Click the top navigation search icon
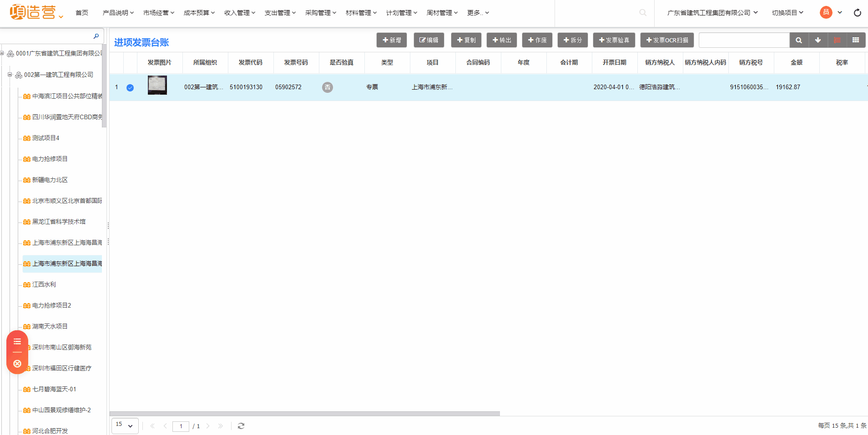868x435 pixels. [x=643, y=13]
